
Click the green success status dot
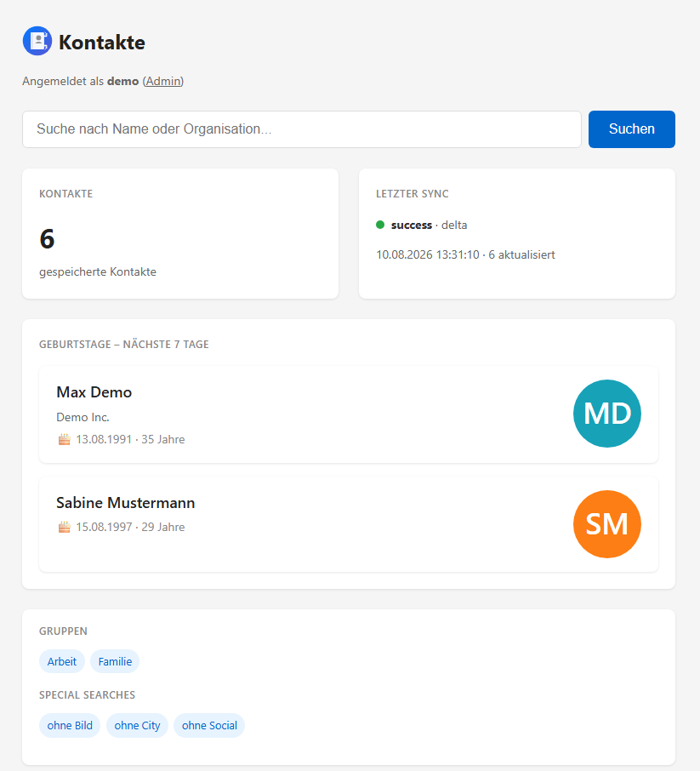[380, 225]
